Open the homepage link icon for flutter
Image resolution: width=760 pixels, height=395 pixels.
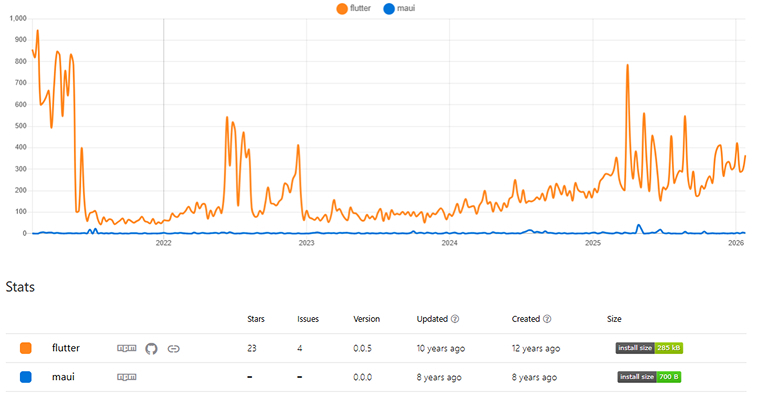[174, 348]
